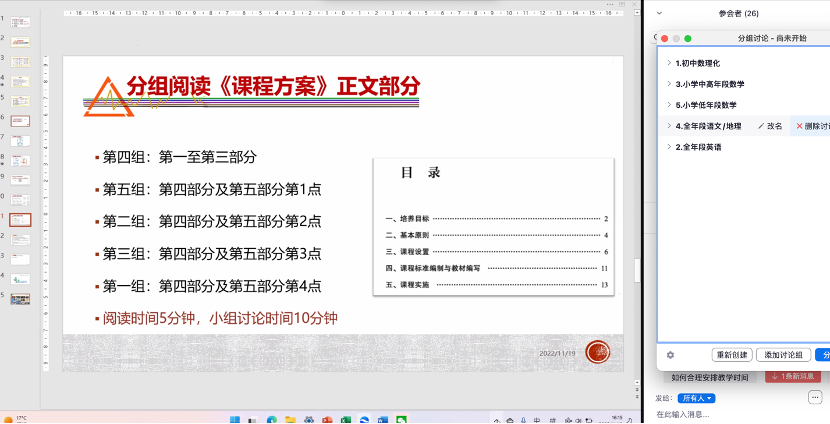Jump to the 1条新消息 notification
Image resolution: width=830 pixels, height=424 pixels.
click(x=792, y=376)
